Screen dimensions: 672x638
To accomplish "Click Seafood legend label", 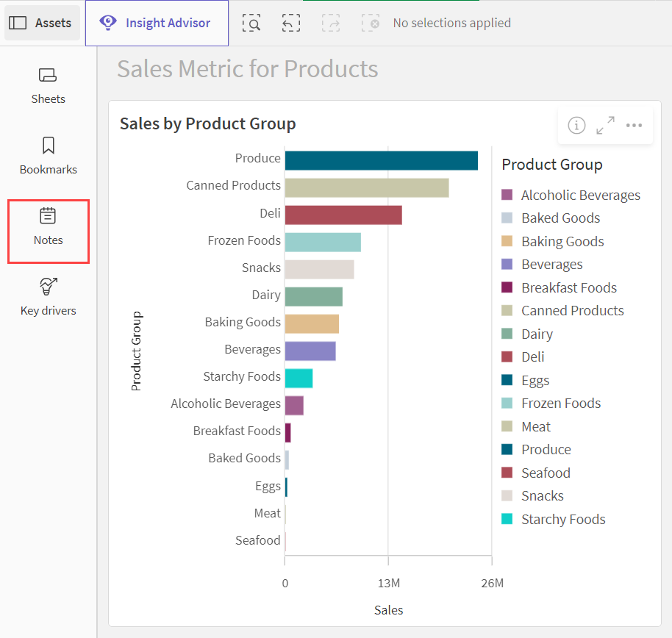I will click(546, 473).
